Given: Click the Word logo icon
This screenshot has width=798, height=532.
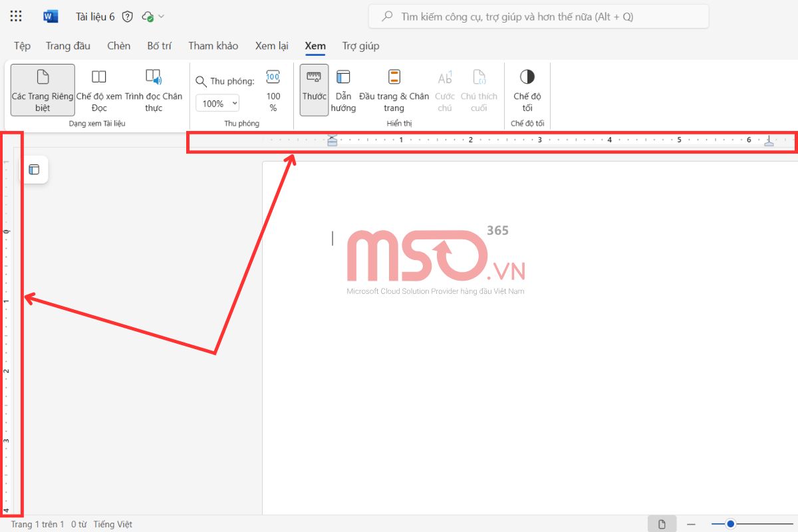Looking at the screenshot, I should (x=51, y=17).
